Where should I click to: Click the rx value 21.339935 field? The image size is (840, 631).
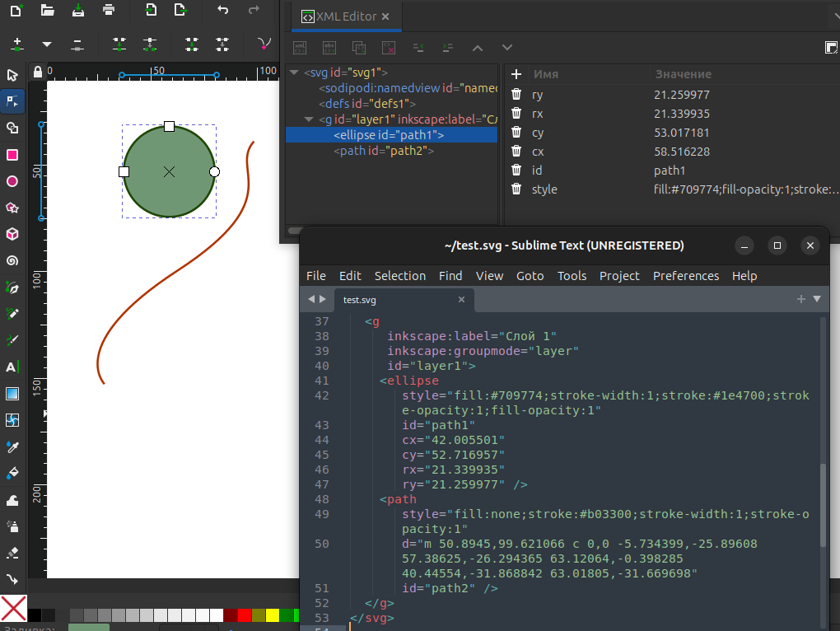pyautogui.click(x=682, y=114)
